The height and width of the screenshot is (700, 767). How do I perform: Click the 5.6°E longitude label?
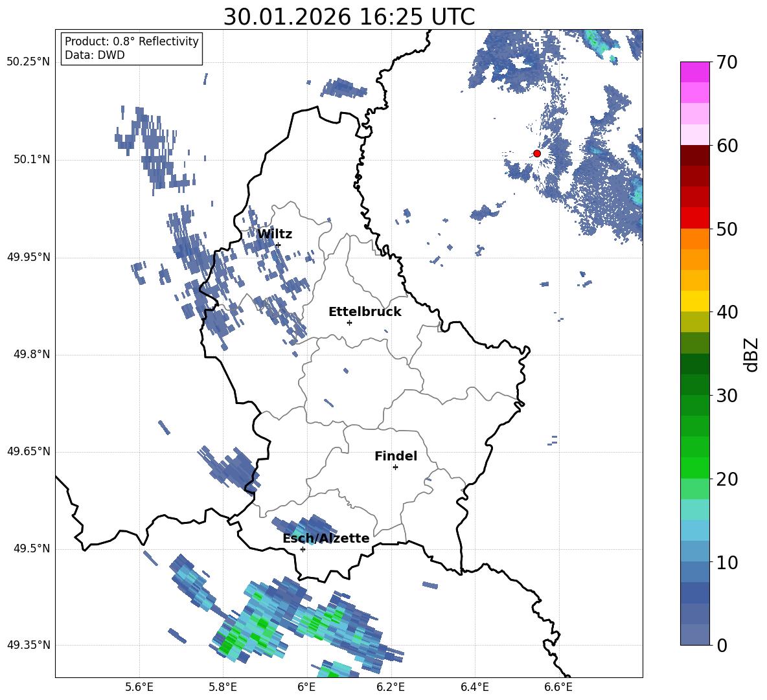(139, 688)
